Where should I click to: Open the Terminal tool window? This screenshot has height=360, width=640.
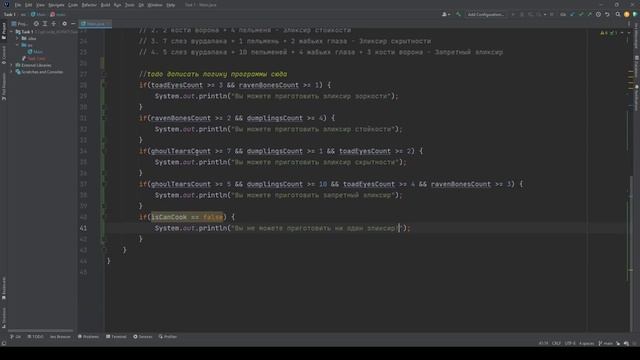[116, 337]
